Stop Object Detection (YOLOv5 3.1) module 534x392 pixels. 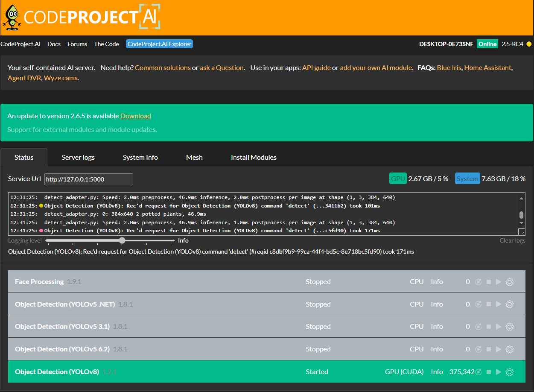click(489, 327)
